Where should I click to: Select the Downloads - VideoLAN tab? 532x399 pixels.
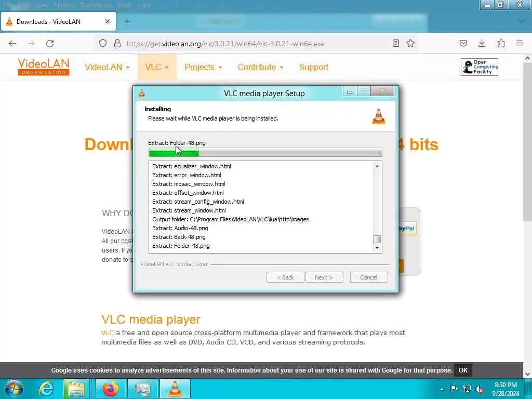58,22
